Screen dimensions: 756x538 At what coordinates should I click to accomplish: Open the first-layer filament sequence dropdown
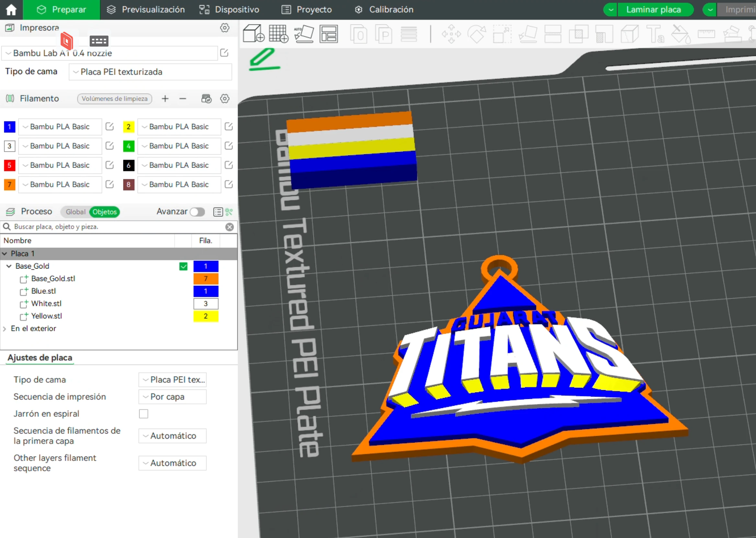coord(173,436)
